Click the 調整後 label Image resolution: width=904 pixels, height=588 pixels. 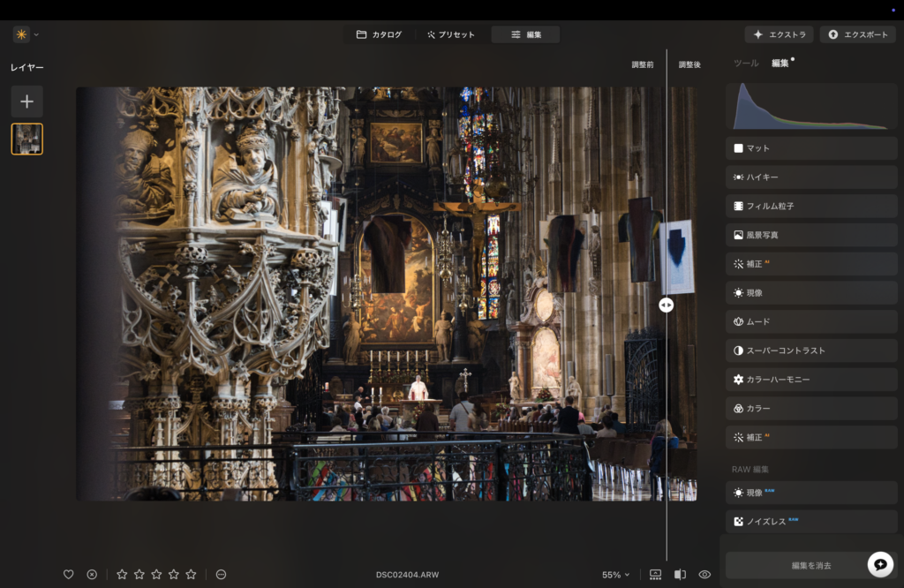coord(689,64)
